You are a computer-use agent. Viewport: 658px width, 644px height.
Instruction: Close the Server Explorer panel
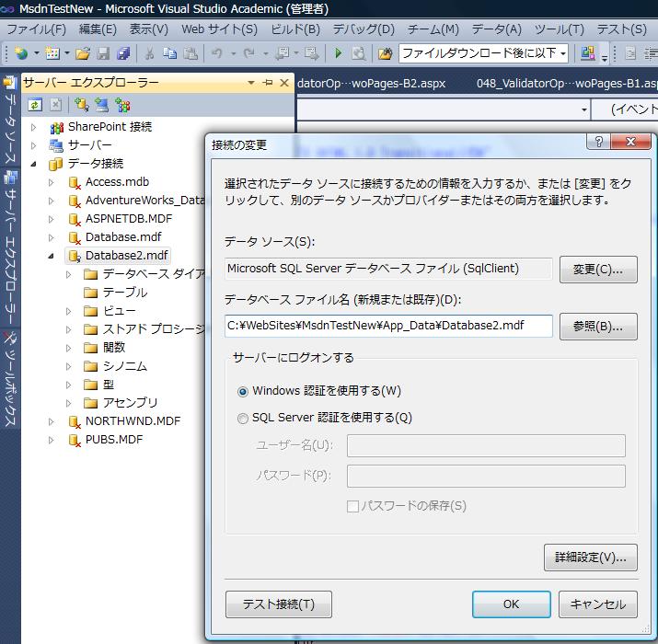tap(284, 83)
